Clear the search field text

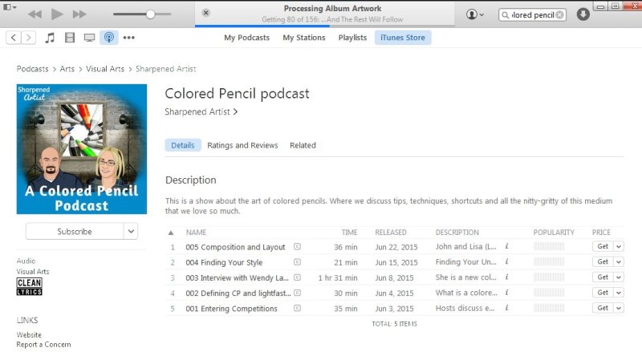pyautogui.click(x=559, y=15)
